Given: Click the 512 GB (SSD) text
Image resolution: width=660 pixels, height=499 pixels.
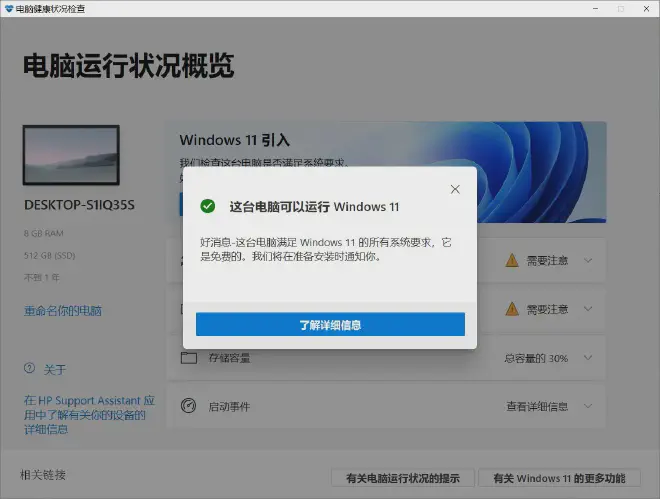Looking at the screenshot, I should click(x=50, y=255).
